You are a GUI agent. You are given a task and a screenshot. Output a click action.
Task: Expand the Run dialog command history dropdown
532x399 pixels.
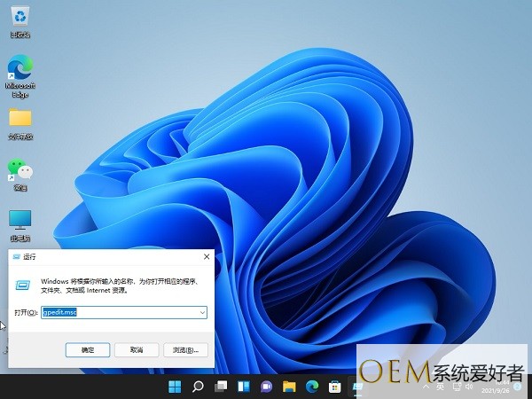[x=202, y=313]
